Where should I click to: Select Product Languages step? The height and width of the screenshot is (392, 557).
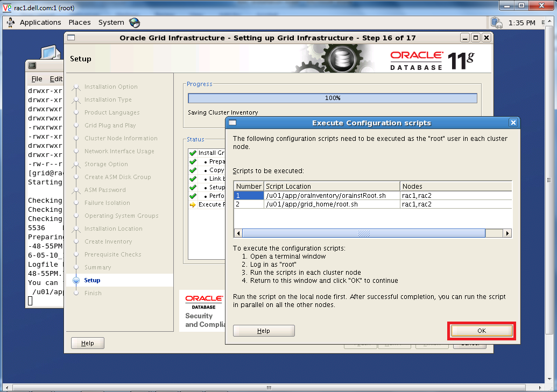[x=112, y=112]
